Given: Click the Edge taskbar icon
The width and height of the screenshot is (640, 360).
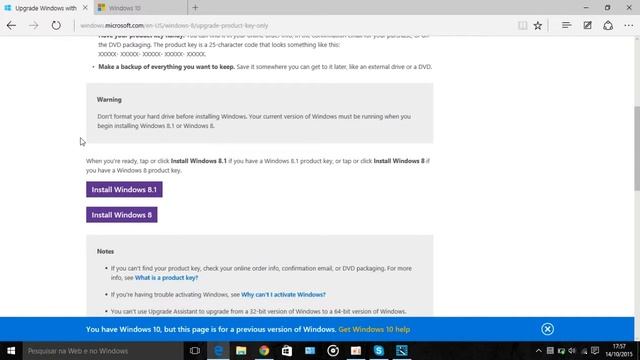Looking at the screenshot, I should tap(218, 351).
